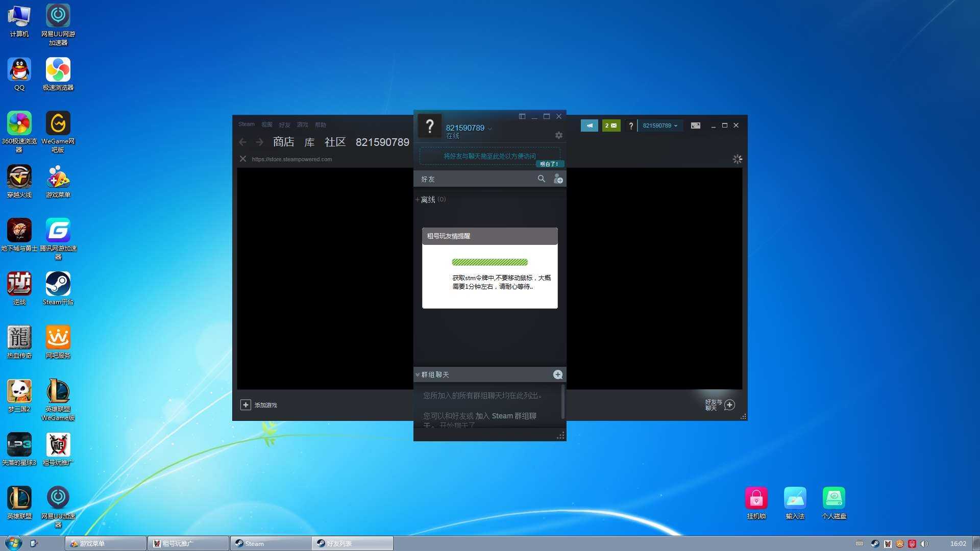Open Steam平台 desktop shortcut
Image resolution: width=980 pixels, height=551 pixels.
[58, 289]
